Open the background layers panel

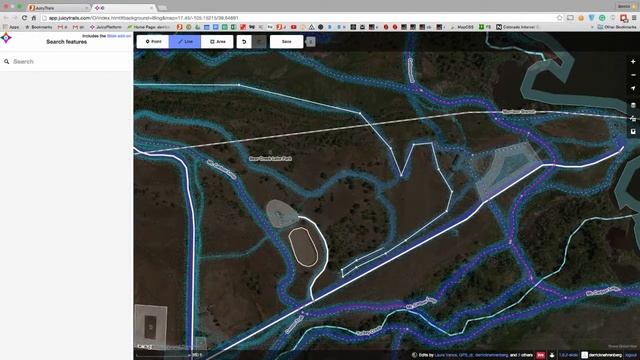(633, 105)
